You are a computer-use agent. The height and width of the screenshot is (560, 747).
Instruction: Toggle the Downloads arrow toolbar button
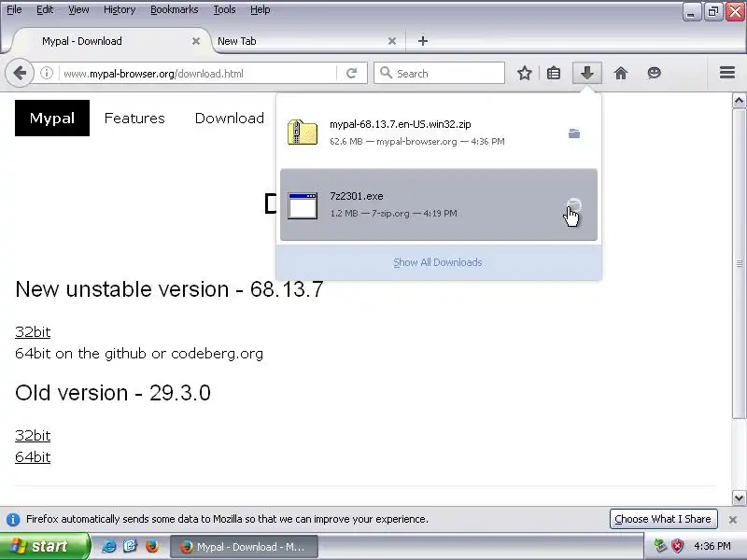[587, 74]
